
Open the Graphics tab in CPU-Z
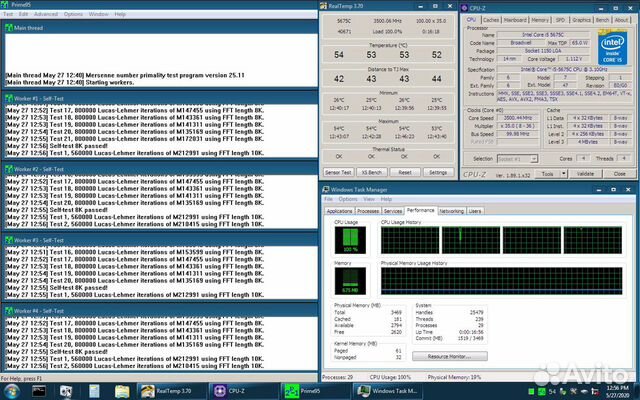click(x=581, y=20)
